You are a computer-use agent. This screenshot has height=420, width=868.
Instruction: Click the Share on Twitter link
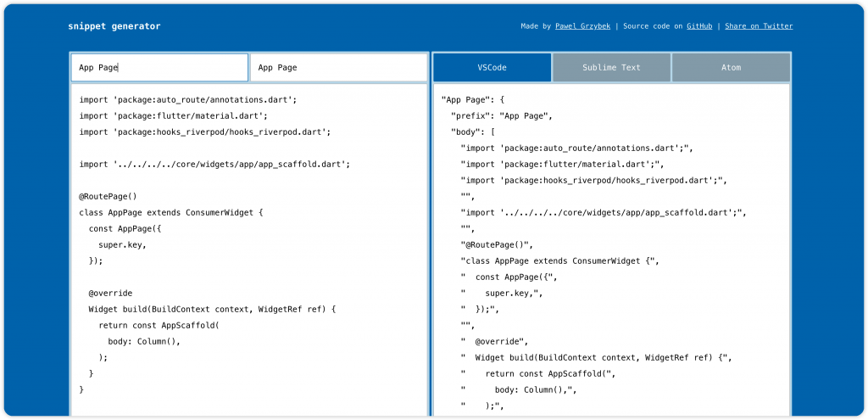coord(759,26)
